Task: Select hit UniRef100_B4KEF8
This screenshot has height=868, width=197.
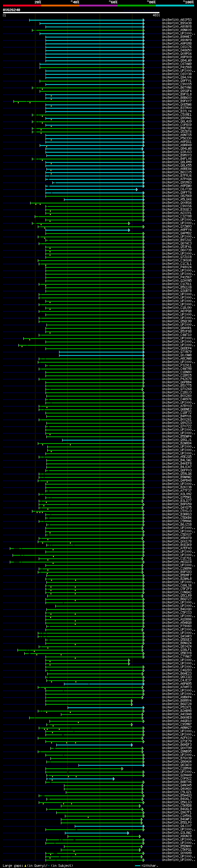Action: (x=177, y=464)
